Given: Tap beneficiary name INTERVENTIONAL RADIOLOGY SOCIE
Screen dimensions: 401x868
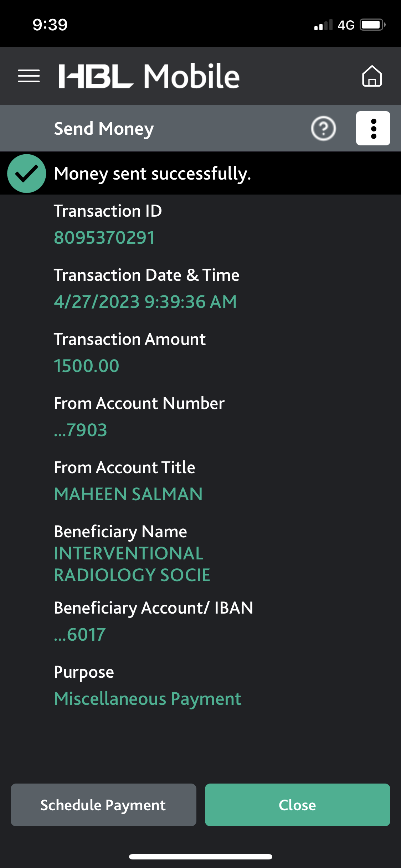Looking at the screenshot, I should coord(132,564).
